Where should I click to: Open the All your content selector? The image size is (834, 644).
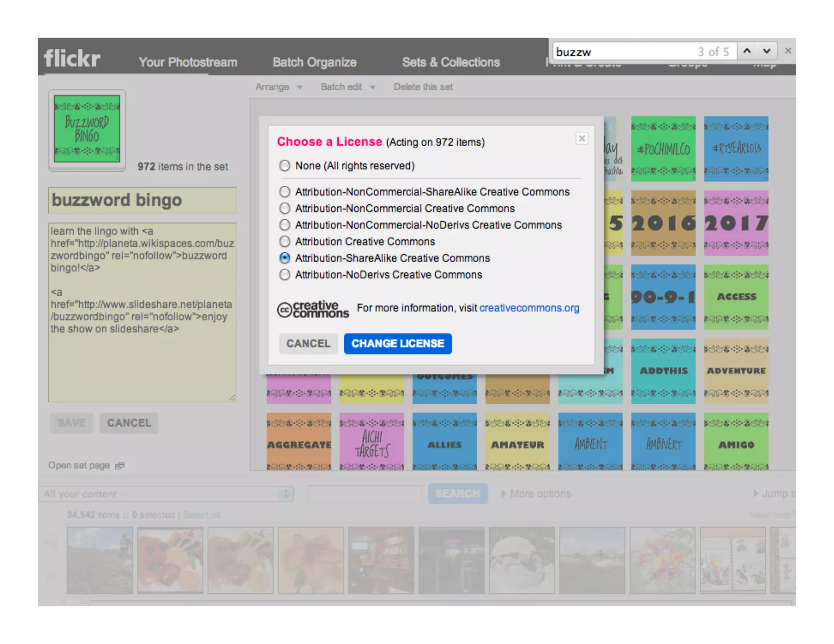(x=166, y=494)
